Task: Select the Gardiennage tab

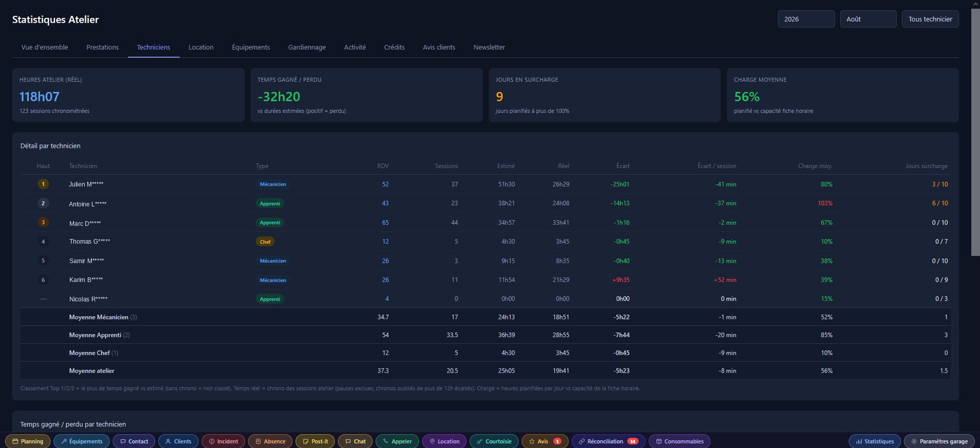Action: (x=307, y=47)
